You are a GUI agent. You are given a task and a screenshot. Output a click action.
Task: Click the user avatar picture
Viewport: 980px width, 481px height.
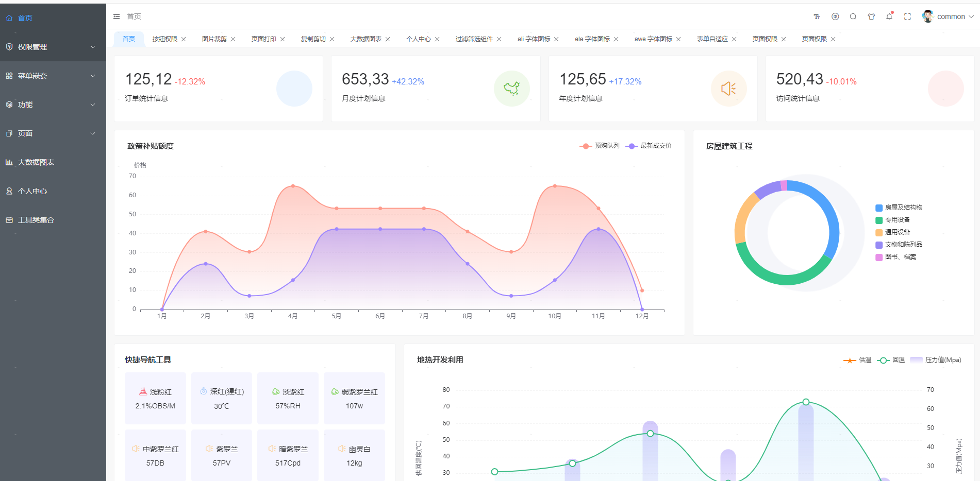pyautogui.click(x=927, y=16)
